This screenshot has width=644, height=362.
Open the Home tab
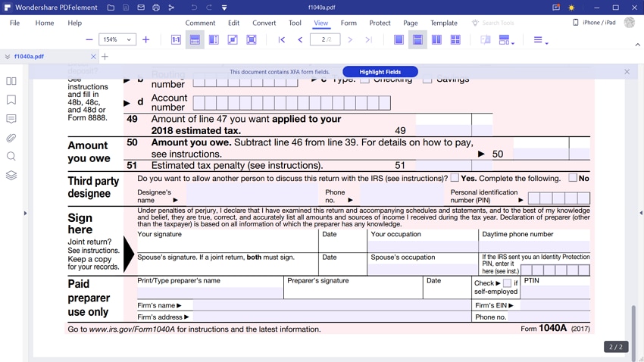tap(45, 23)
